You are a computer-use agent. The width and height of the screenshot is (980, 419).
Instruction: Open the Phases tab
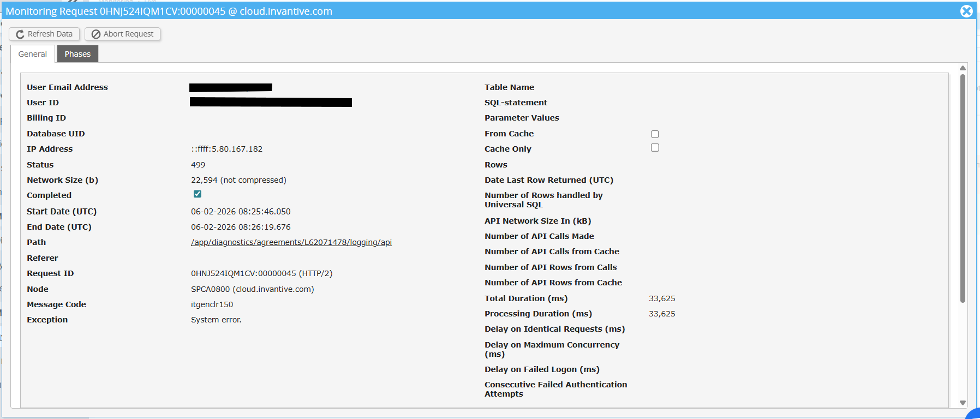coord(77,54)
